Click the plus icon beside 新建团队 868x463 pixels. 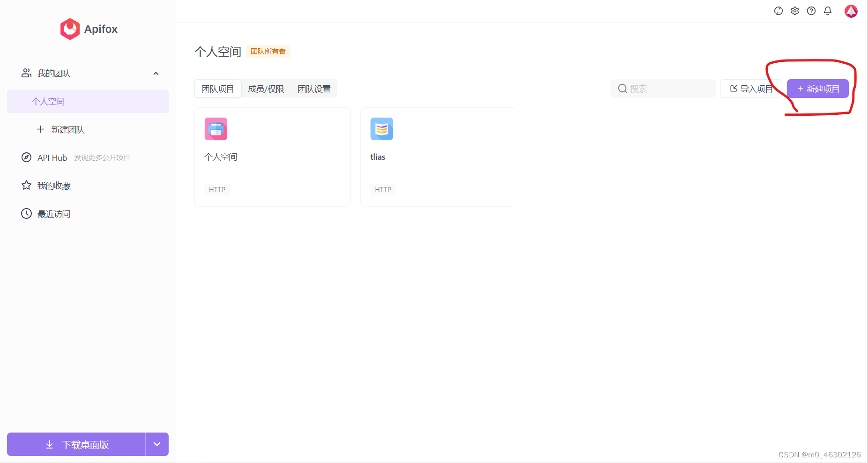(41, 129)
